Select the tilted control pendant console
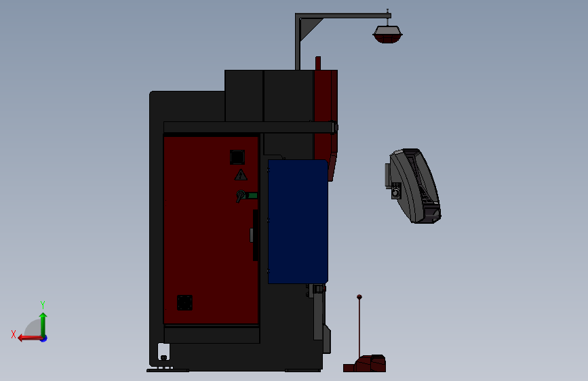 tap(414, 186)
